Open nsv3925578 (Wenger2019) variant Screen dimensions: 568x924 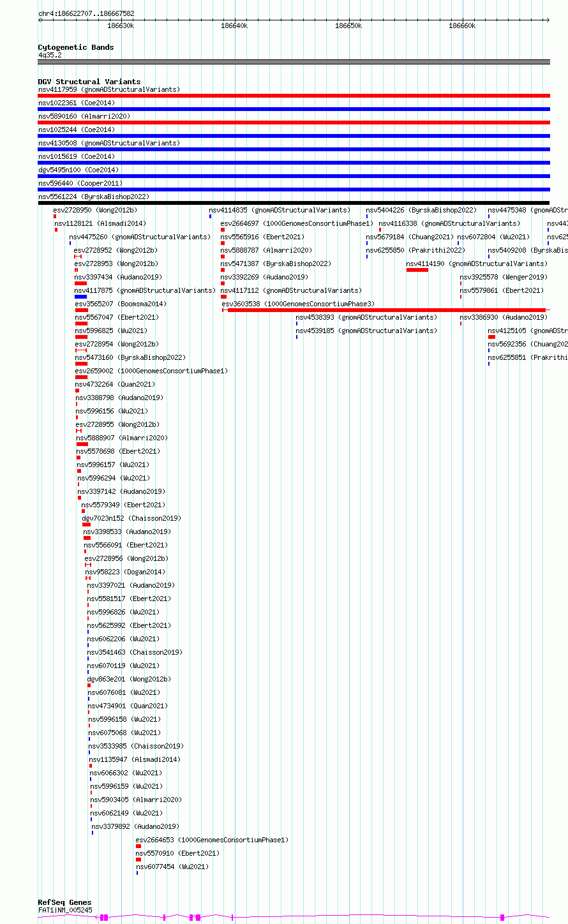(x=504, y=277)
